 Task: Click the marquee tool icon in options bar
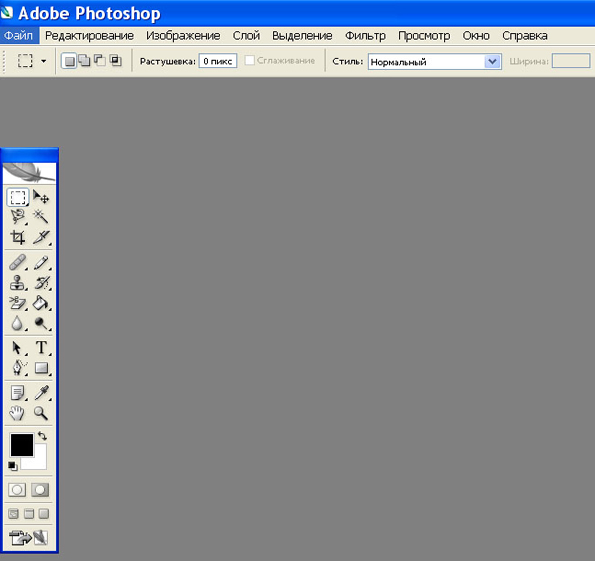(25, 61)
